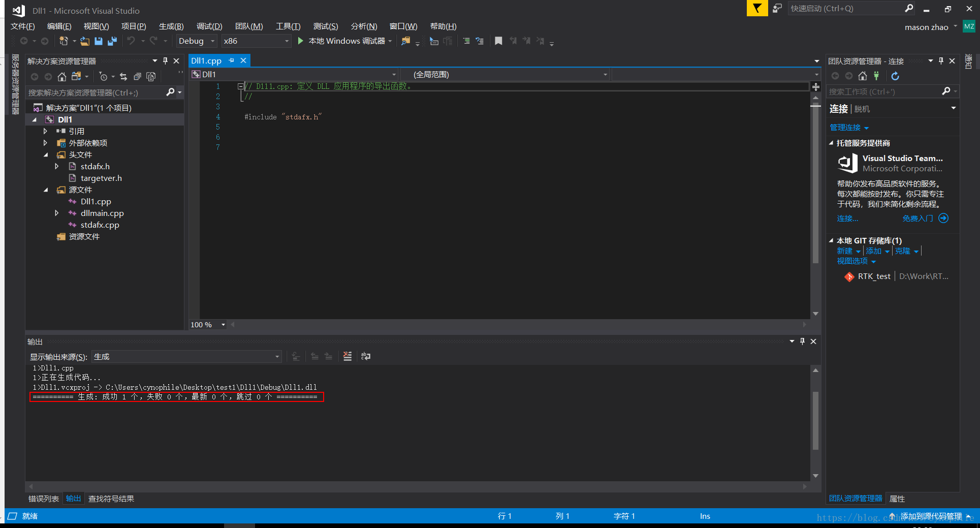Open the 调试(D) menu
The height and width of the screenshot is (528, 980).
tap(209, 26)
